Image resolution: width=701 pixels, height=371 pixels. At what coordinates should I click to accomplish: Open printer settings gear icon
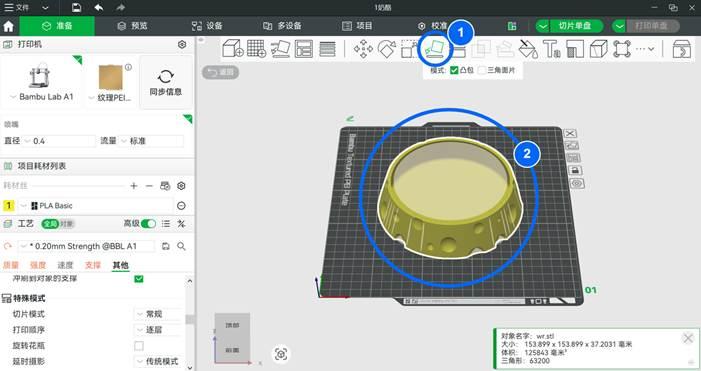tap(182, 44)
